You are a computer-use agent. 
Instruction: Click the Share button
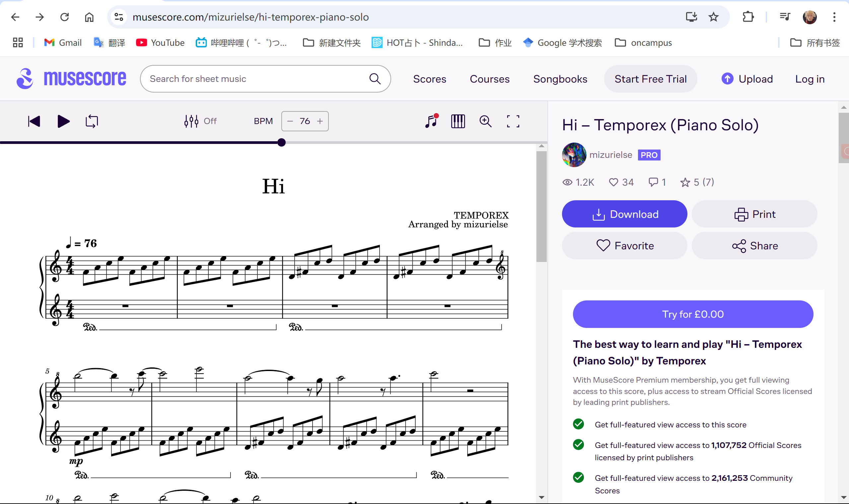click(x=754, y=246)
